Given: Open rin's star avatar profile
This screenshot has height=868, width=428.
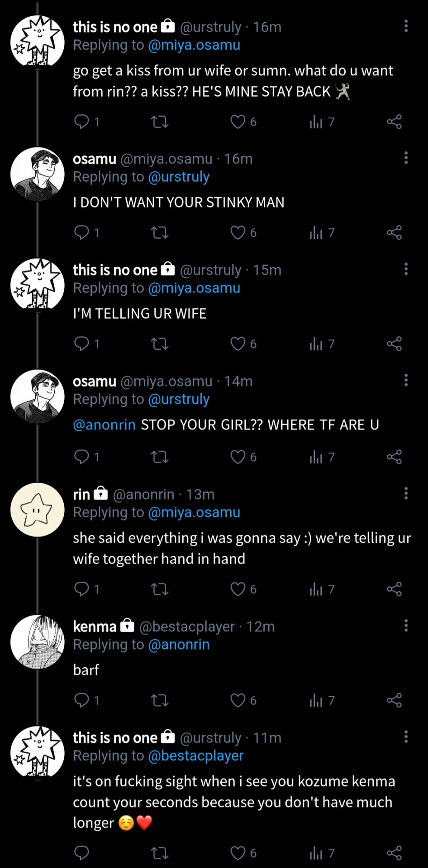Looking at the screenshot, I should [38, 509].
